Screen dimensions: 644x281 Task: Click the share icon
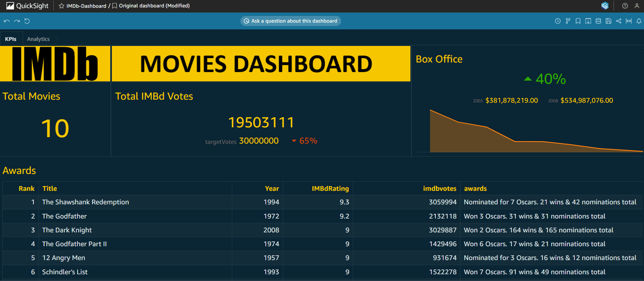(x=619, y=21)
